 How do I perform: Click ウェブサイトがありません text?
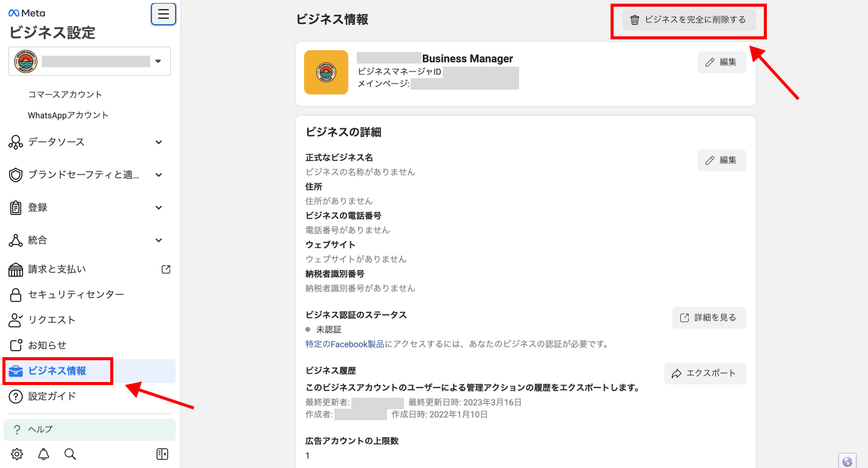pos(356,259)
